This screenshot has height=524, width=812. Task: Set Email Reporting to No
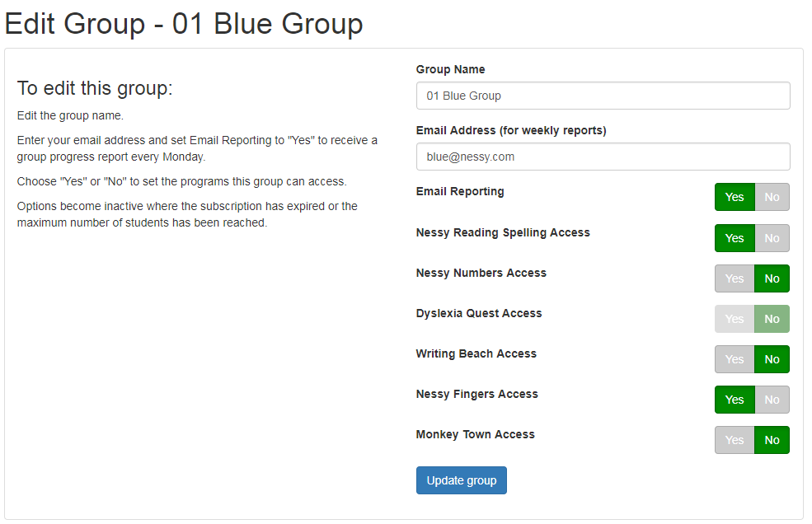[772, 197]
